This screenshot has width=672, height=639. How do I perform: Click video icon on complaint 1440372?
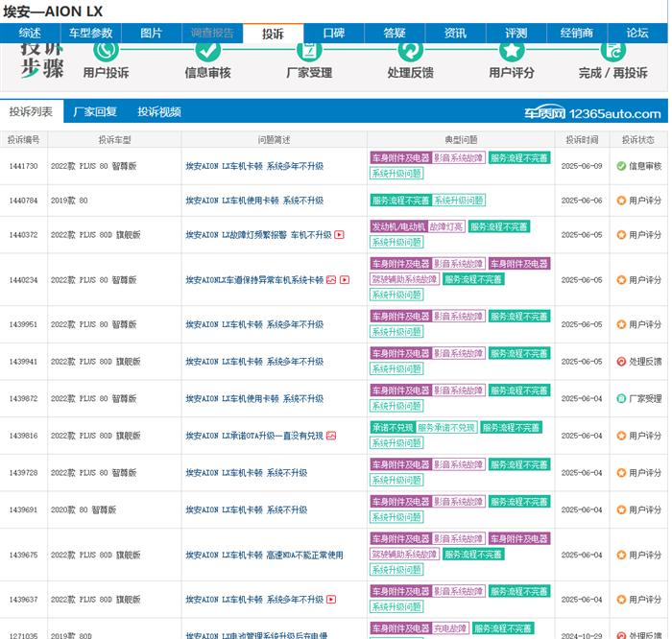point(339,235)
